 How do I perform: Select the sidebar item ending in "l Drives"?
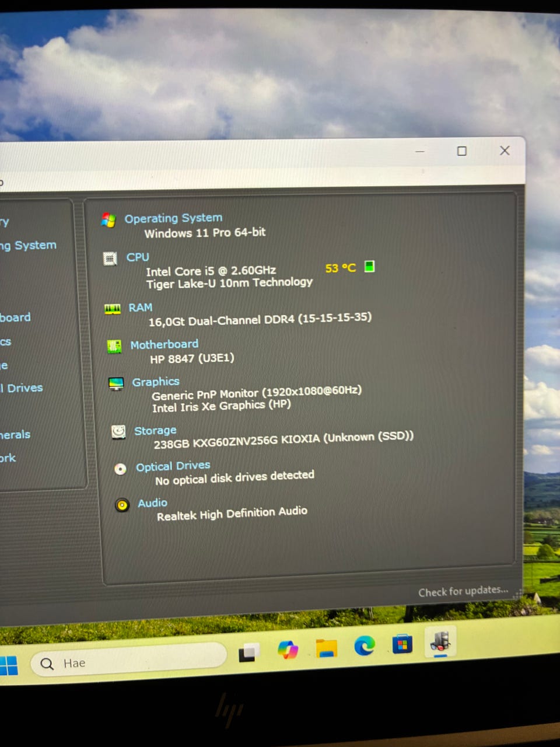[x=22, y=388]
